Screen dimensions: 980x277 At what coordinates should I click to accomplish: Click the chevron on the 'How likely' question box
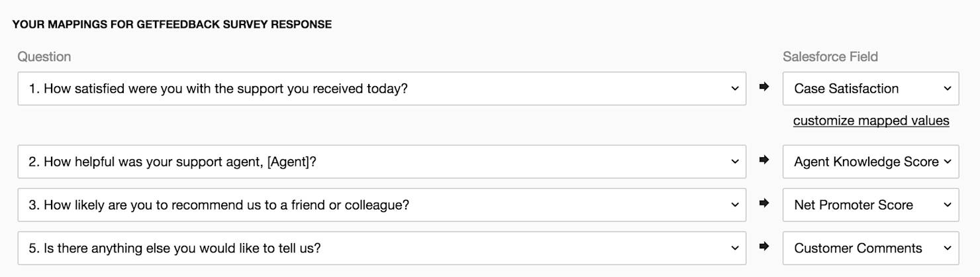click(734, 205)
